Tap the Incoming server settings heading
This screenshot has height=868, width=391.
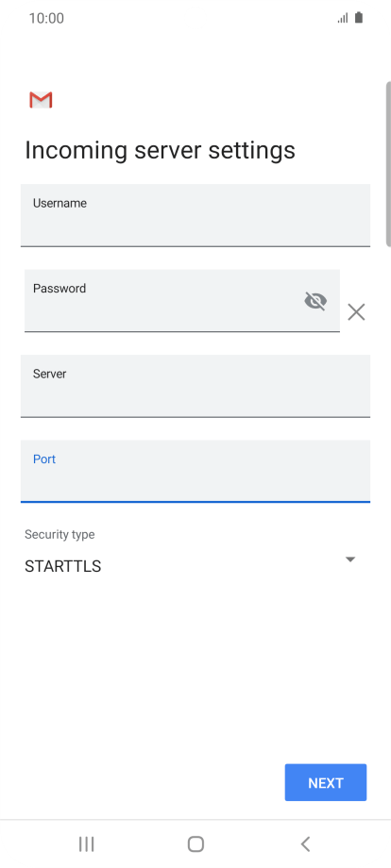[160, 151]
